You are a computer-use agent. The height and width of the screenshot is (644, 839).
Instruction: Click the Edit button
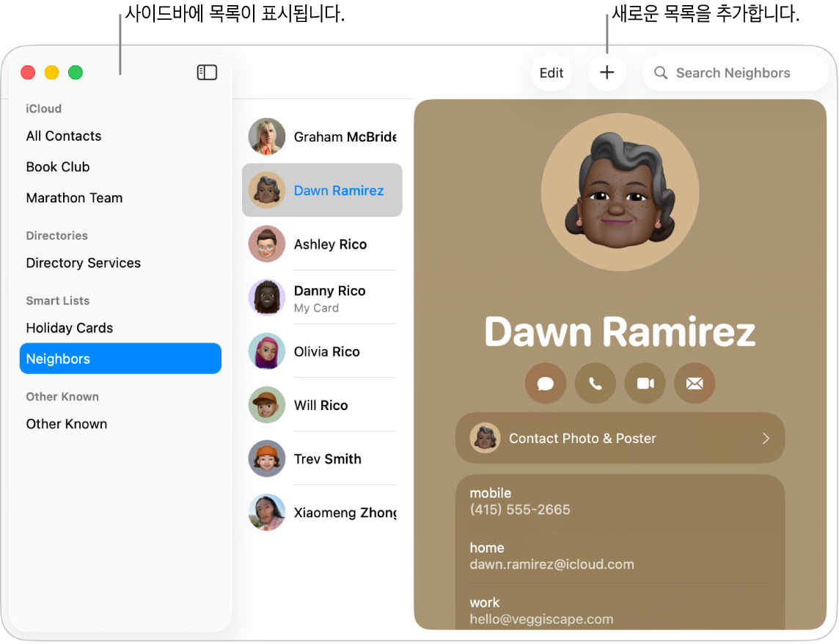pos(551,73)
